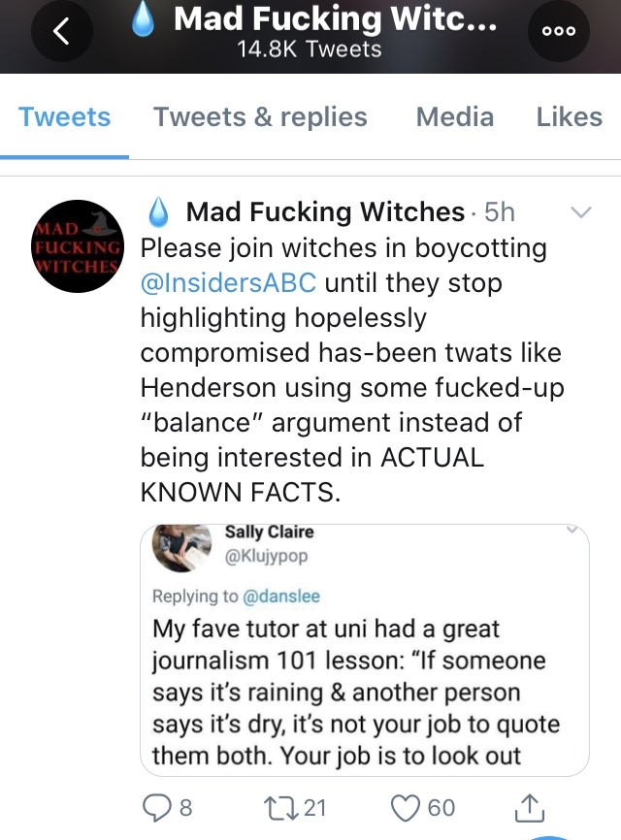Like the tweet with the heart icon
Image resolution: width=621 pixels, height=840 pixels.
(408, 807)
